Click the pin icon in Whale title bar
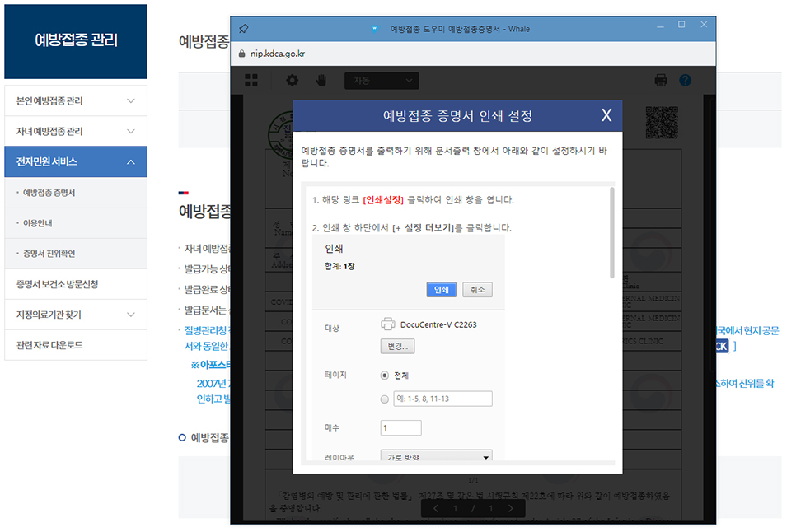Viewport: 796px width, 532px height. click(x=244, y=29)
